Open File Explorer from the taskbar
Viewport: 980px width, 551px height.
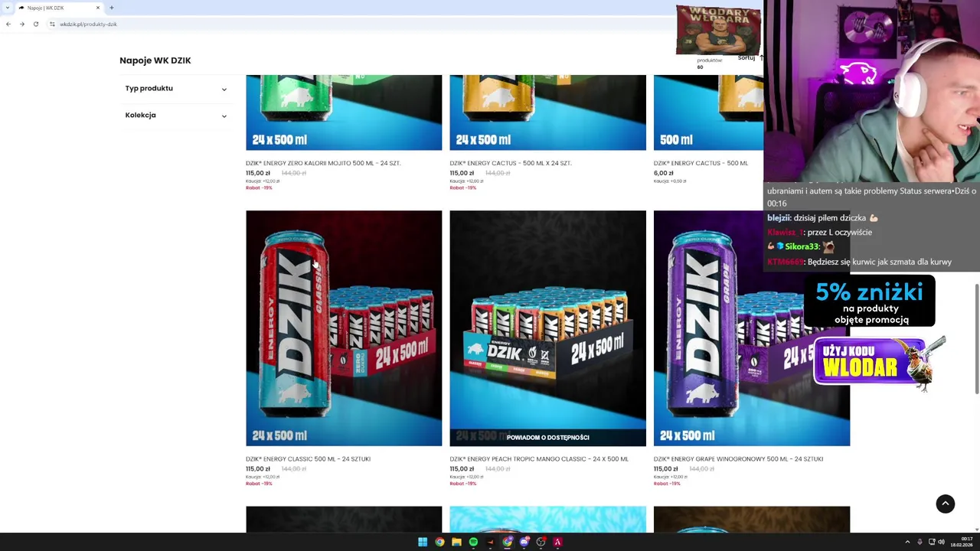pyautogui.click(x=456, y=542)
